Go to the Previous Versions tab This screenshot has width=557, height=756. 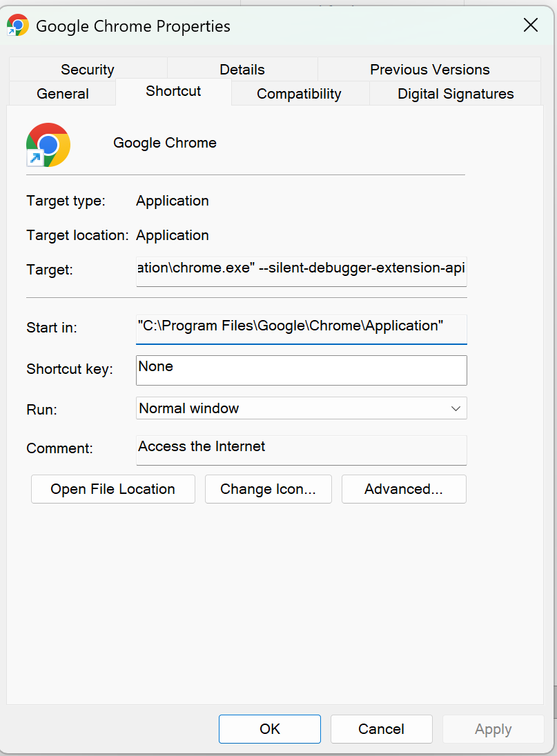click(429, 70)
